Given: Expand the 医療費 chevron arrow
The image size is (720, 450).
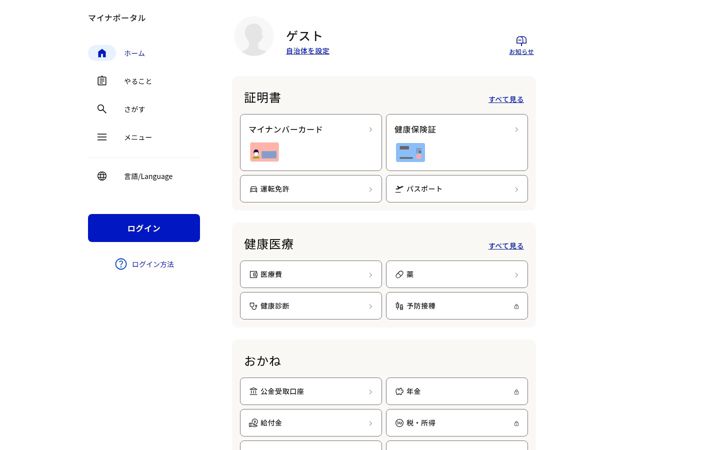Looking at the screenshot, I should coord(371,275).
